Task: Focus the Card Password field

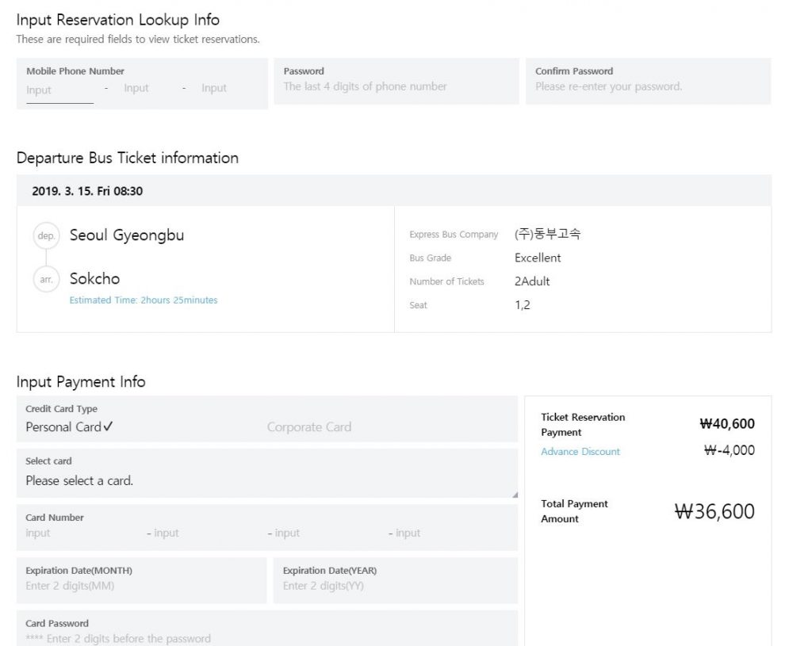Action: [266, 638]
